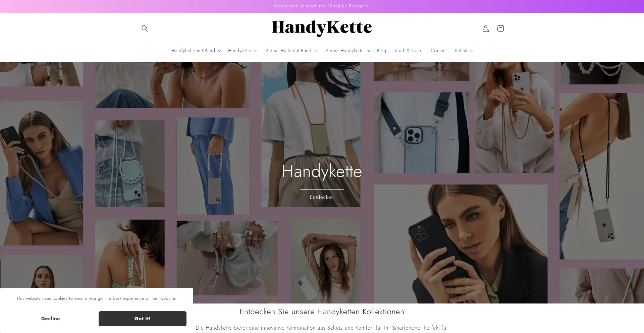Image resolution: width=644 pixels, height=333 pixels.
Task: Click photo of woman in blue blazer
Action: pos(42,173)
